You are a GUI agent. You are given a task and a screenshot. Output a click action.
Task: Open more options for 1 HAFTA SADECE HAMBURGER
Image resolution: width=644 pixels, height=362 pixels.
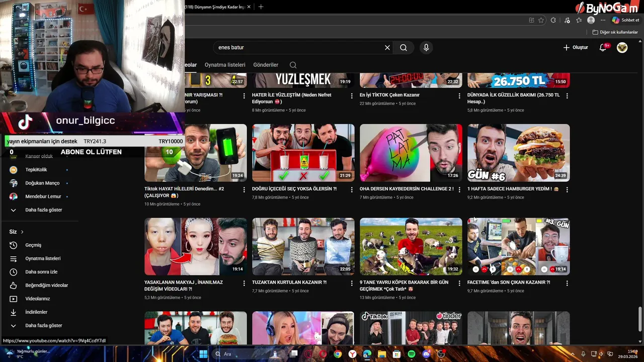click(x=567, y=190)
